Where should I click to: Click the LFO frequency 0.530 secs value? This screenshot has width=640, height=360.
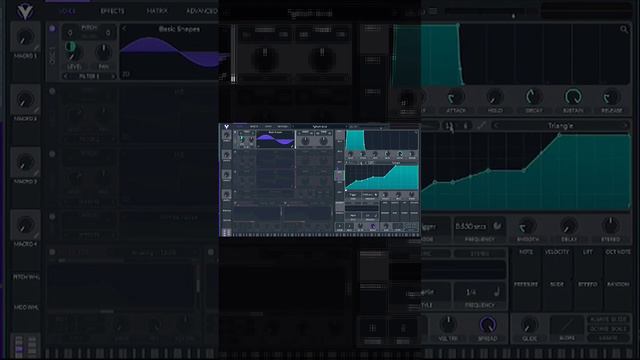[470, 226]
